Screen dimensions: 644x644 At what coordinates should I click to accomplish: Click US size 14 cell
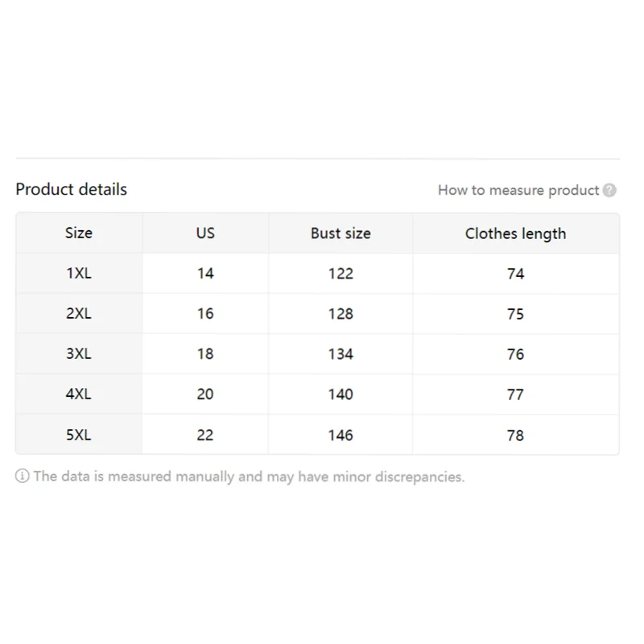pos(205,273)
